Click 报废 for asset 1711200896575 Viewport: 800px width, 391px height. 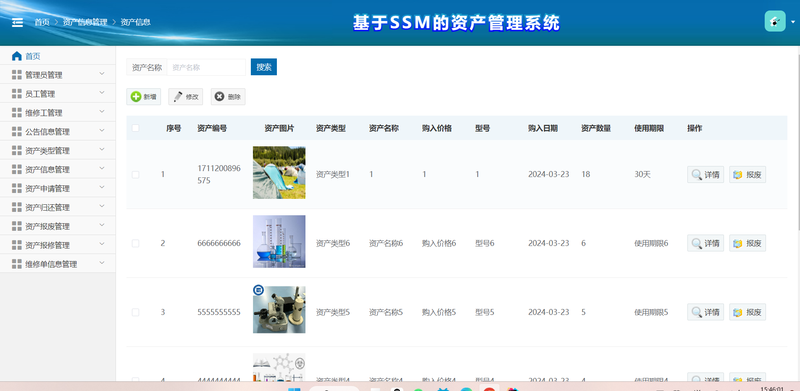point(747,175)
